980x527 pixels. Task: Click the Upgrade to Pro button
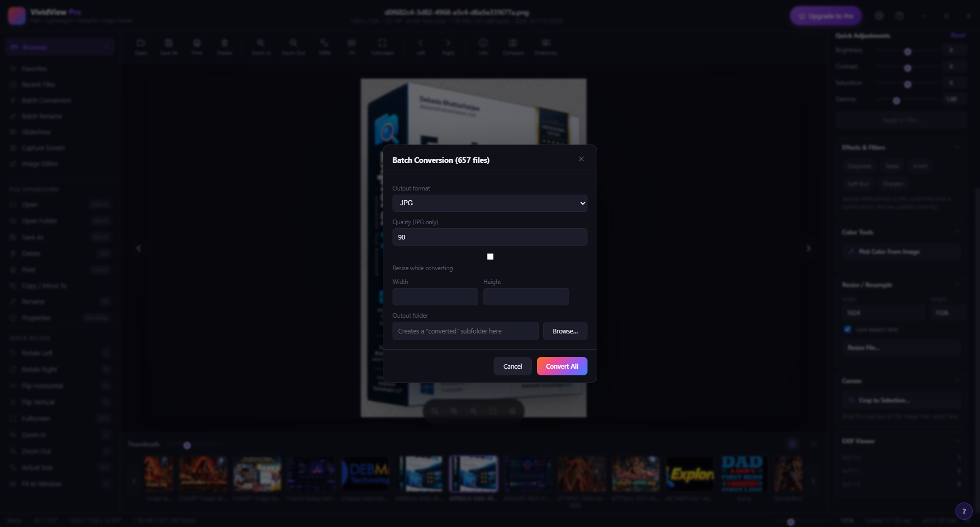coord(825,16)
